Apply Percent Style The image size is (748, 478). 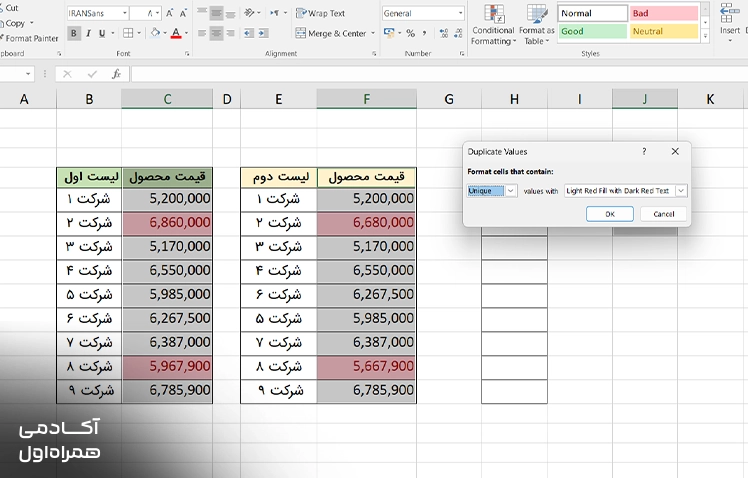(410, 33)
